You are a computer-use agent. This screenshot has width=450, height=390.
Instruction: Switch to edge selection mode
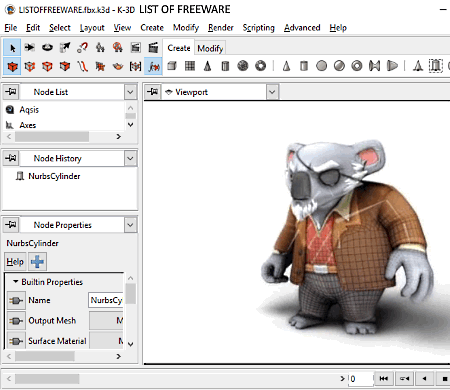pyautogui.click(x=47, y=66)
